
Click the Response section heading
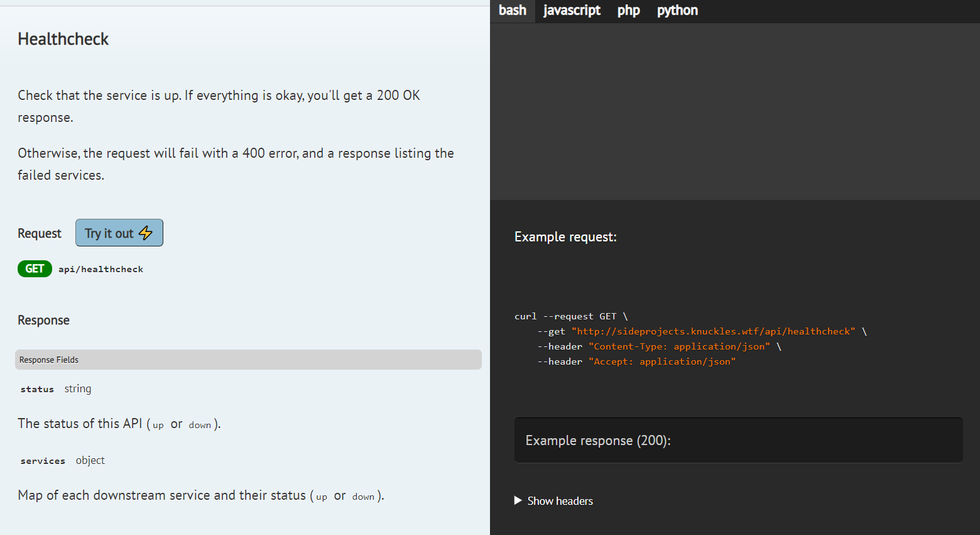(x=43, y=320)
